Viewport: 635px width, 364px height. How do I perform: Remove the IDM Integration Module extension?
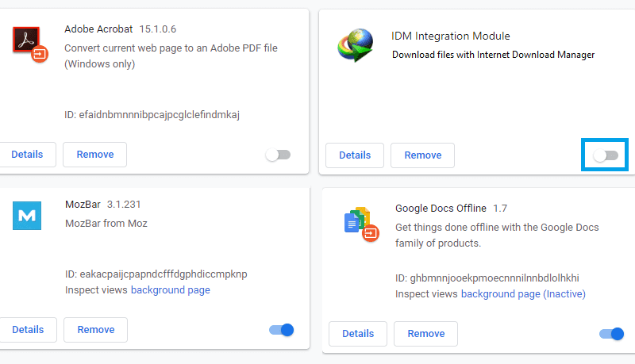click(x=422, y=155)
